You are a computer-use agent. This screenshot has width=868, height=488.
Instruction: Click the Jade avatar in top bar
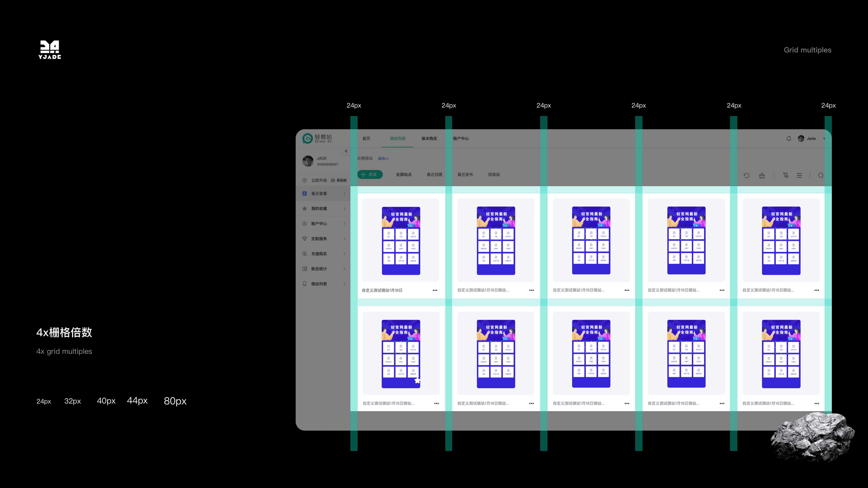(801, 138)
